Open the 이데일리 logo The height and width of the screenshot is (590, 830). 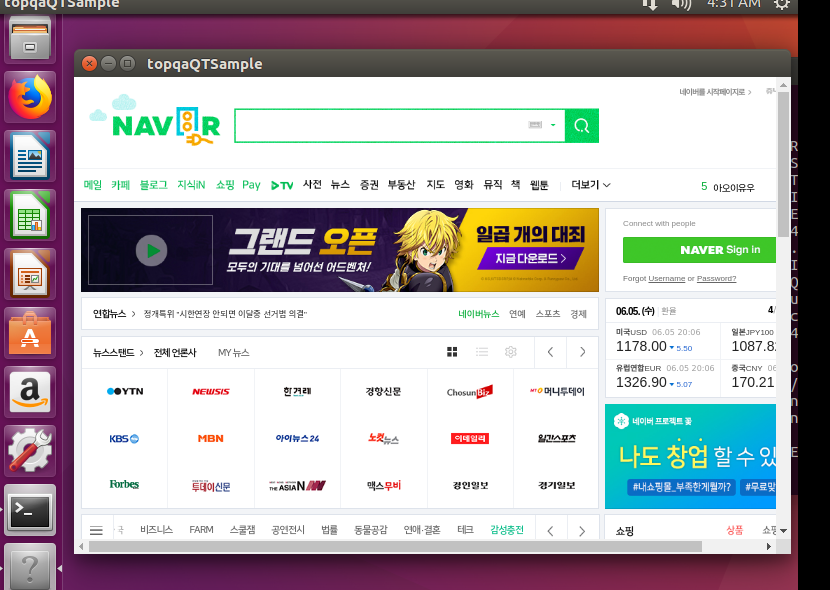pos(470,439)
